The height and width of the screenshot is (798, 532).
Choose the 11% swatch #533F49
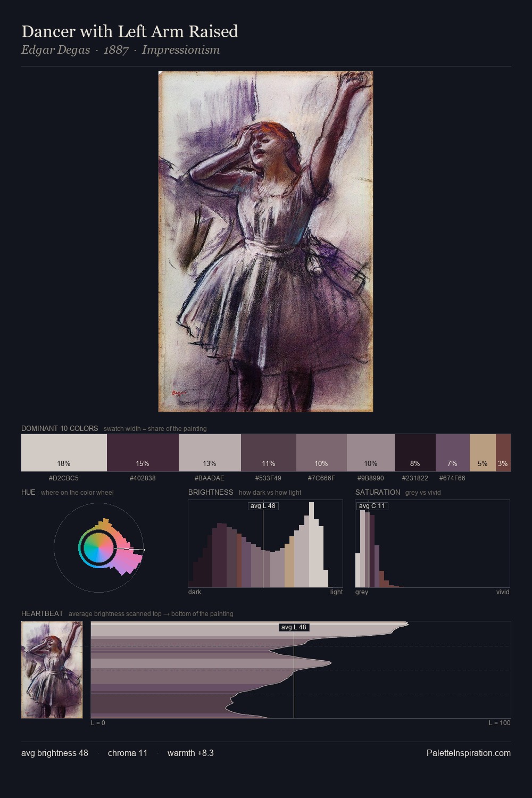click(x=269, y=453)
